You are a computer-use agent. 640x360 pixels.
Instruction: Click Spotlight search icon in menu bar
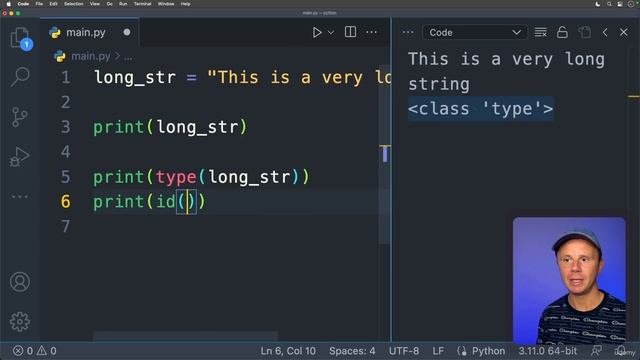coord(609,4)
